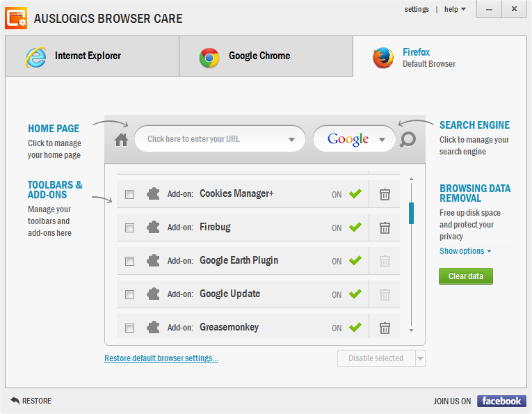Open the Disable selected dropdown arrow
This screenshot has height=414, width=532.
pos(420,358)
